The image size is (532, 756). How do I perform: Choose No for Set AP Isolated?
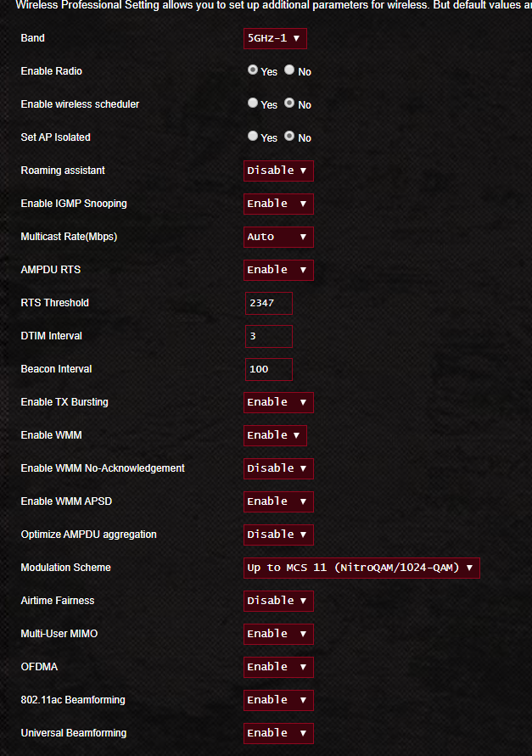(289, 136)
